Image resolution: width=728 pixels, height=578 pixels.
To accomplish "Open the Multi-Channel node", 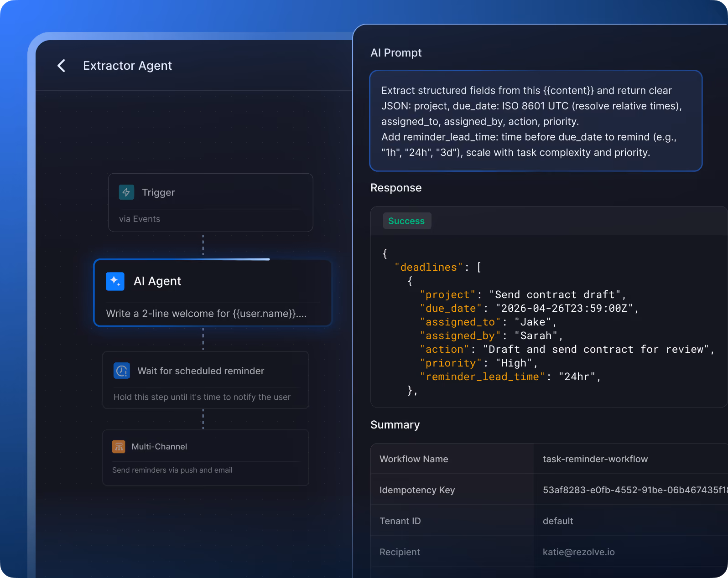I will pos(206,458).
